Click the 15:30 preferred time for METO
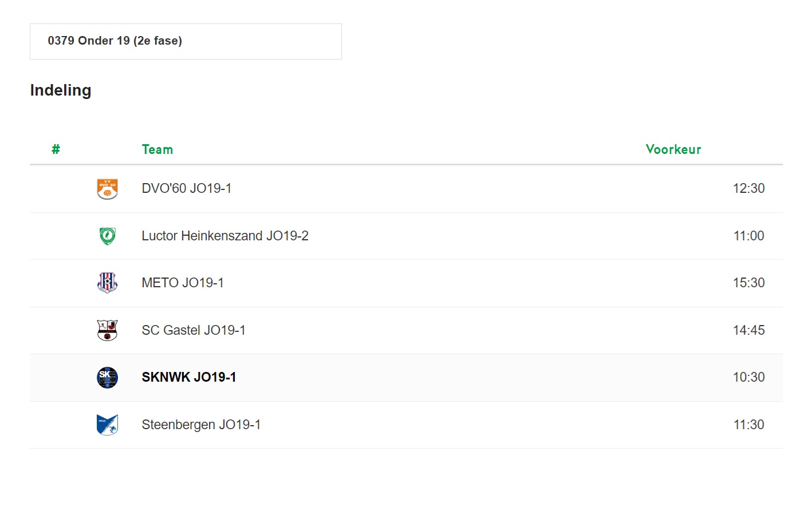The width and height of the screenshot is (812, 511). (748, 283)
